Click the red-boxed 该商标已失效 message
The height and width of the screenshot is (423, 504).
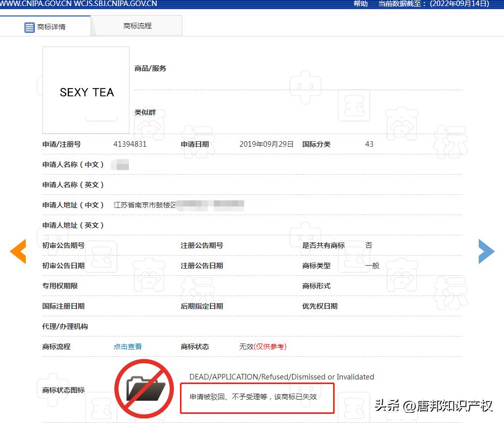click(x=257, y=398)
